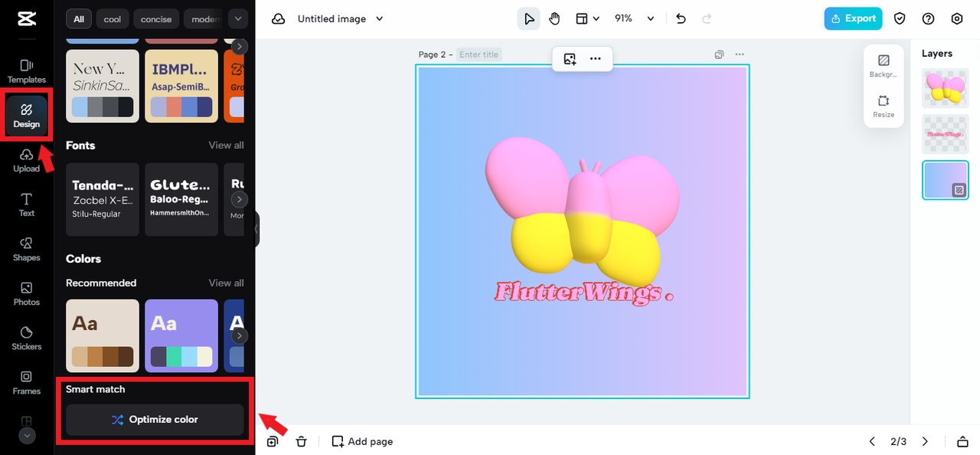Apply the purple Aa color palette

(181, 336)
